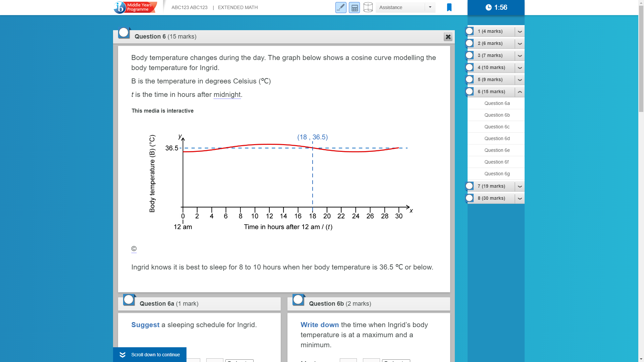Open question 7 (19 marks) in navigator
Screen dimensions: 644x362
491,186
